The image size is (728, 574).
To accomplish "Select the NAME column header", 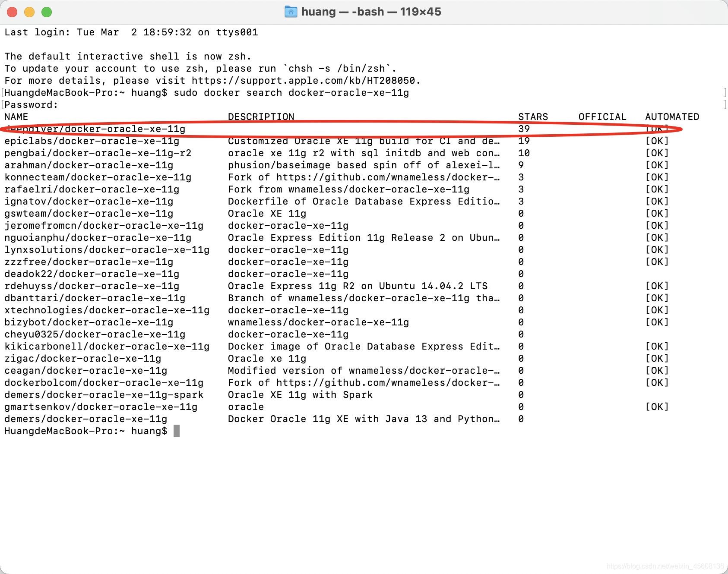I will [x=16, y=117].
